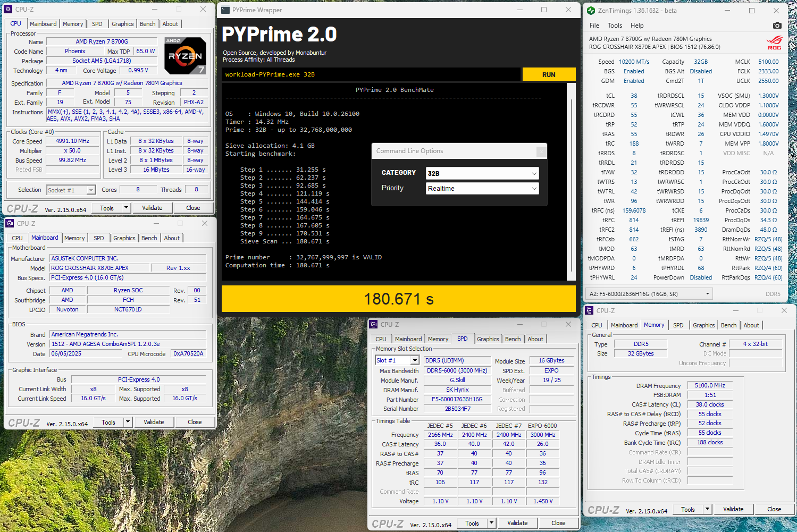
Task: Click the GDM Enabled value in ZenTimings
Action: (634, 81)
